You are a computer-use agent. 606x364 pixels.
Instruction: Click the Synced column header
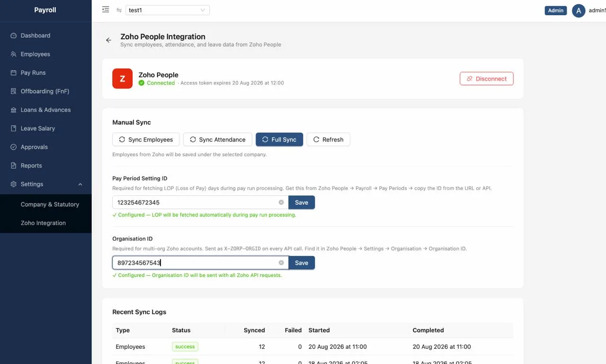click(254, 330)
